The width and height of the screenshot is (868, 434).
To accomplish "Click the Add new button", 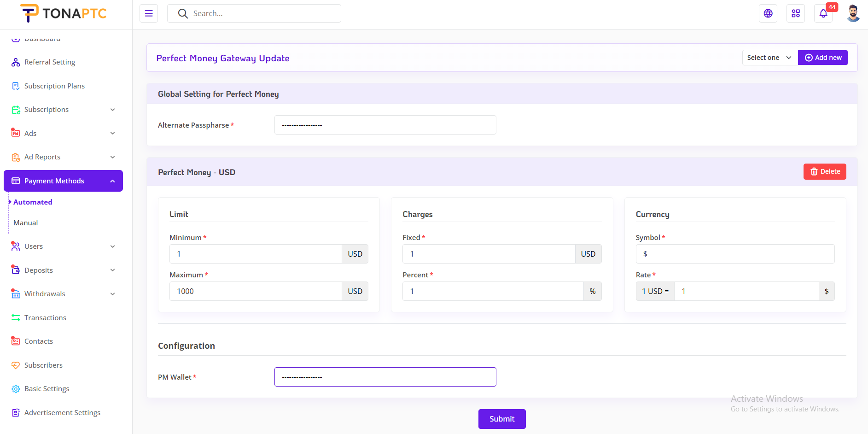I will click(x=823, y=58).
